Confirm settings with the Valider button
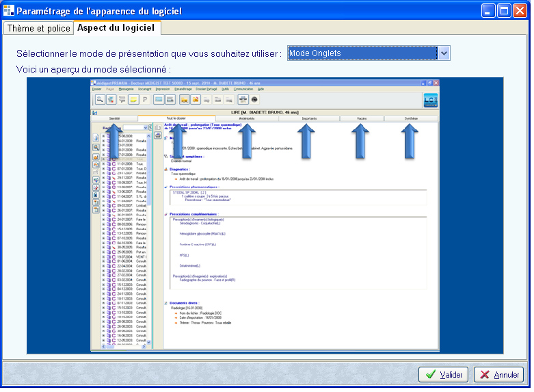 click(x=443, y=375)
